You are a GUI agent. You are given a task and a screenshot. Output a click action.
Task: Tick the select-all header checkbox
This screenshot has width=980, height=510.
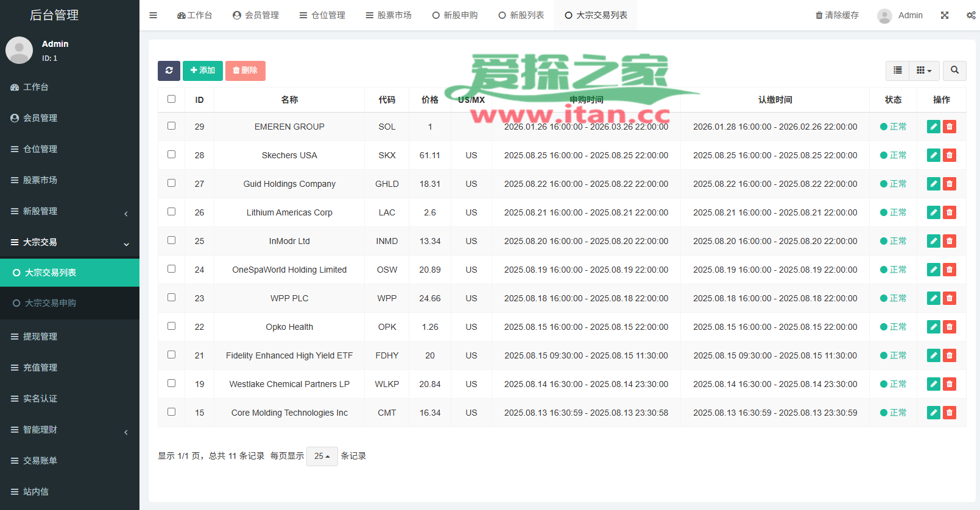(x=172, y=99)
